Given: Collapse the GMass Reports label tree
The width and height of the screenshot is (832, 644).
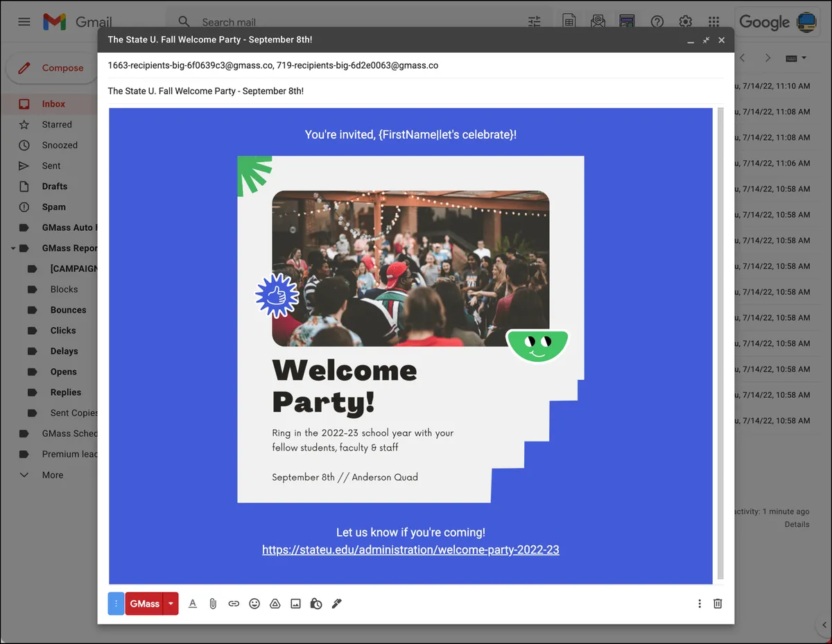Looking at the screenshot, I should [12, 248].
